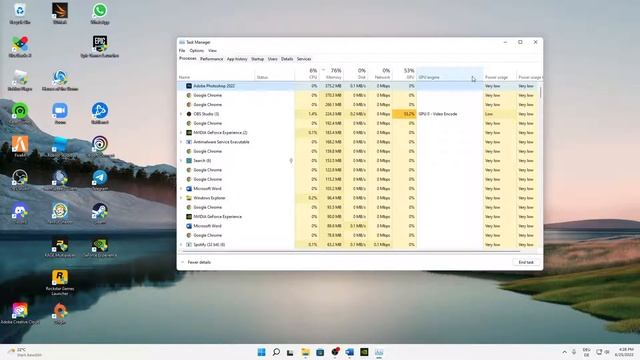The width and height of the screenshot is (640, 360).
Task: Open the Epic Games Launcher shortcut
Action: point(100,47)
